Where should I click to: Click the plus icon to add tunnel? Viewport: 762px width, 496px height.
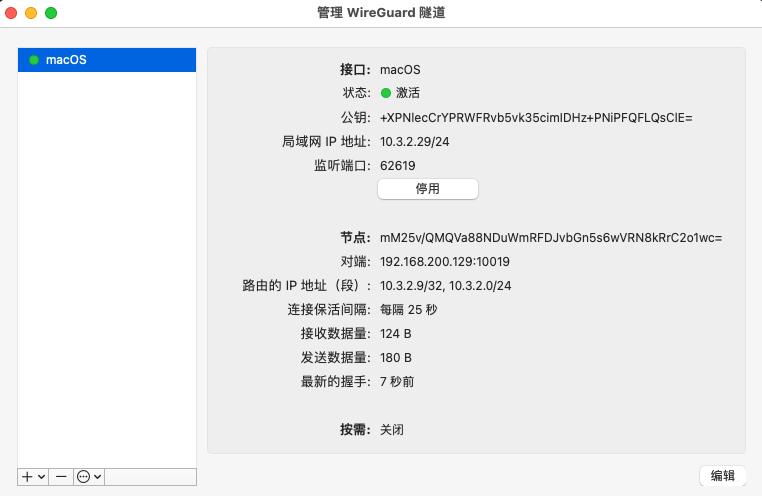click(x=28, y=477)
